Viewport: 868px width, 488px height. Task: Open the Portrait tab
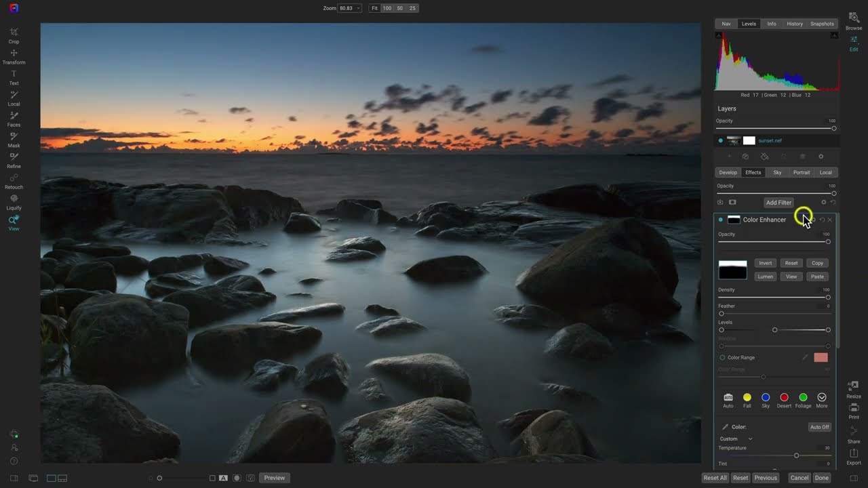[802, 172]
